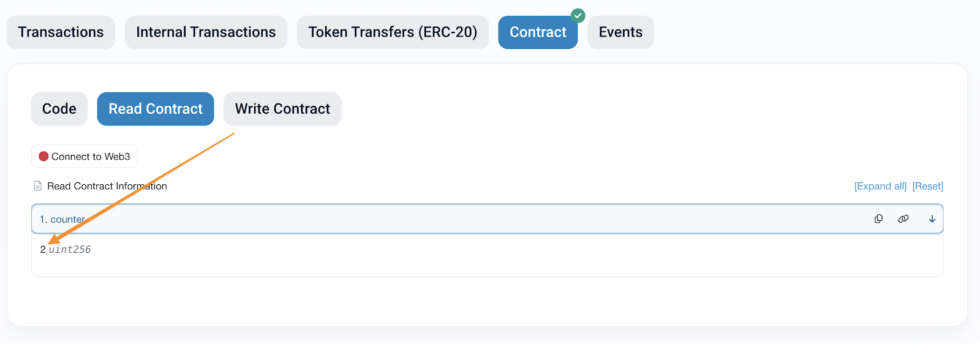
Task: Go to the Events tab
Action: pyautogui.click(x=620, y=32)
